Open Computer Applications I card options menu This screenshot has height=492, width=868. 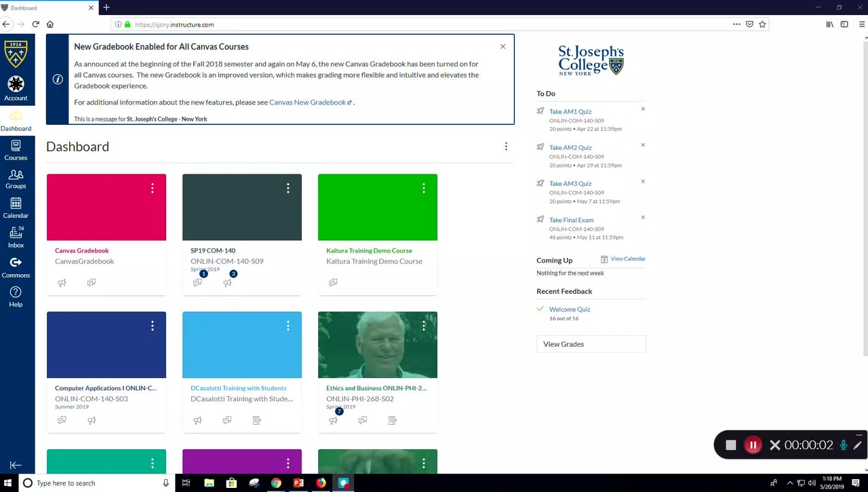tap(153, 326)
